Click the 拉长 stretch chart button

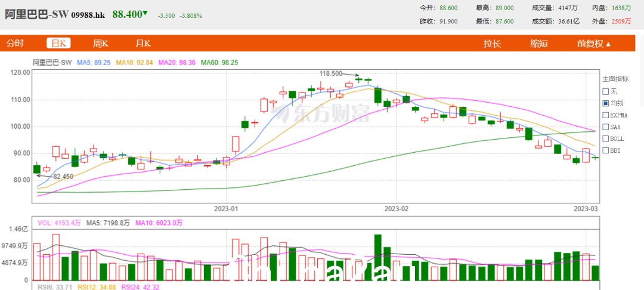[492, 44]
